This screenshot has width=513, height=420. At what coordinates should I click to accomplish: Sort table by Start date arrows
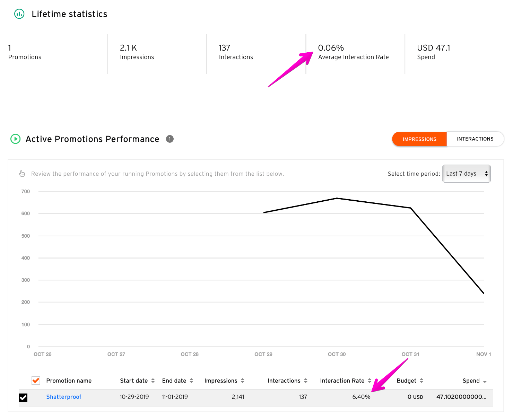(153, 381)
